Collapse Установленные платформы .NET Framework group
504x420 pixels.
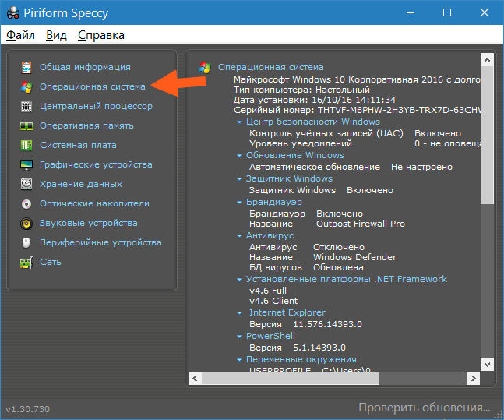click(x=239, y=280)
